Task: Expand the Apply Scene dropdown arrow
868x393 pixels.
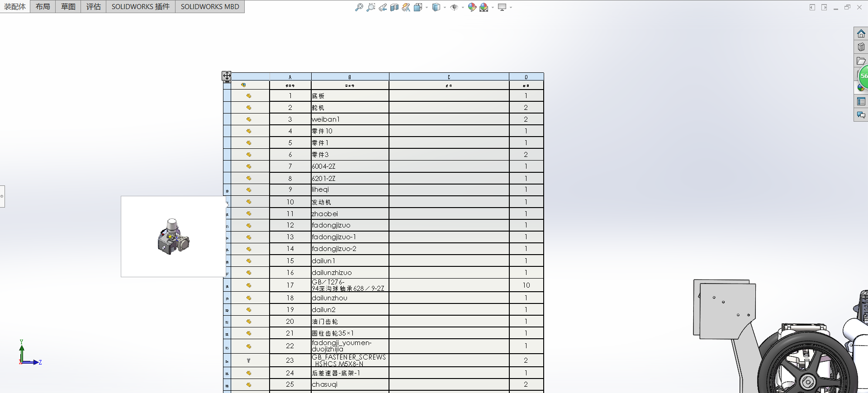Action: tap(493, 7)
